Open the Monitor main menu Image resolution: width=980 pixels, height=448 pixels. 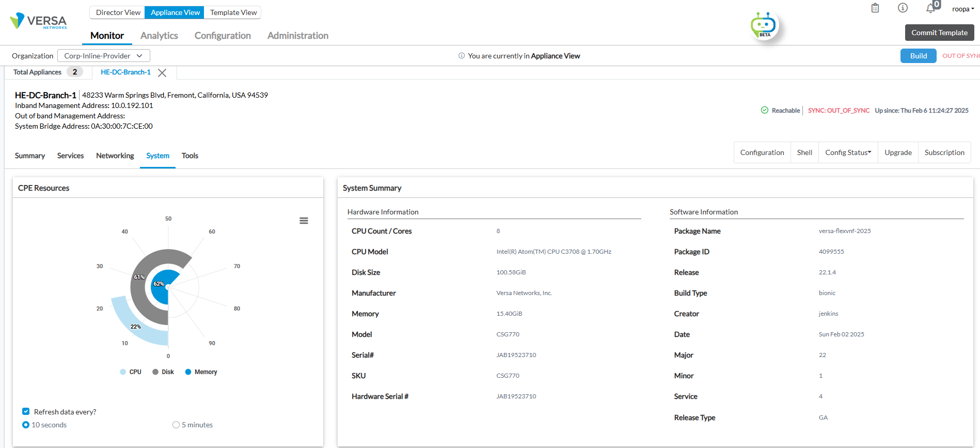[107, 36]
